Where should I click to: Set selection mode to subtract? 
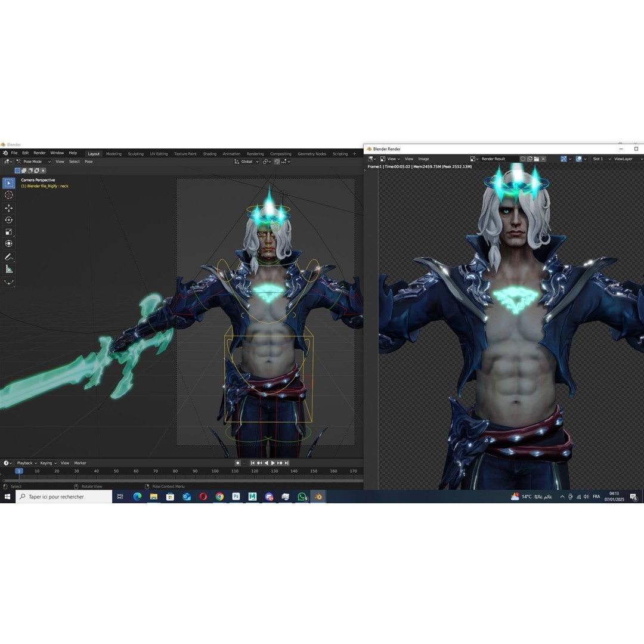coord(30,171)
